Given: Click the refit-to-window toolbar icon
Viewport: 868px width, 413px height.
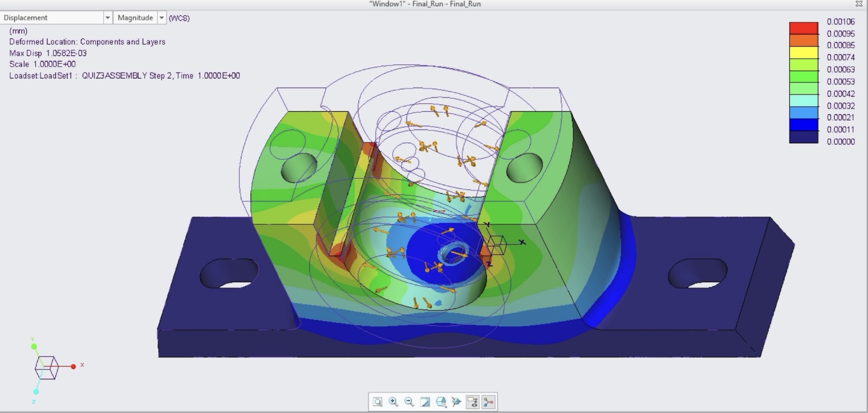Looking at the screenshot, I should (x=424, y=402).
